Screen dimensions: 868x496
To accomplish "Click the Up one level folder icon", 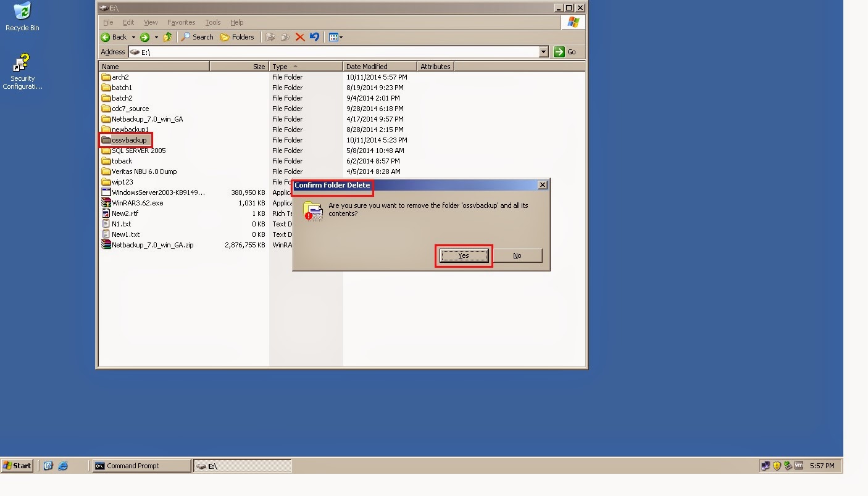I will point(167,37).
